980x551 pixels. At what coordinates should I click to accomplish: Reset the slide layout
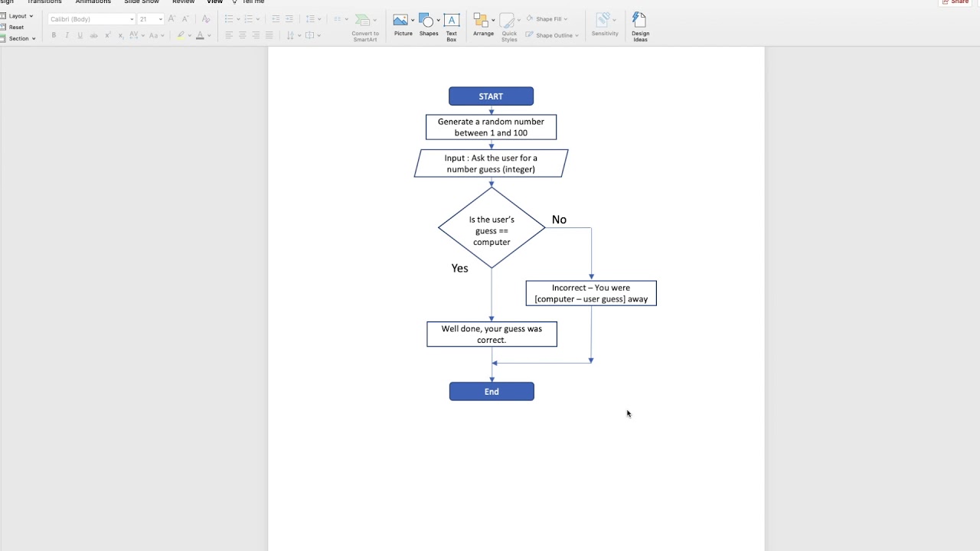tap(13, 27)
